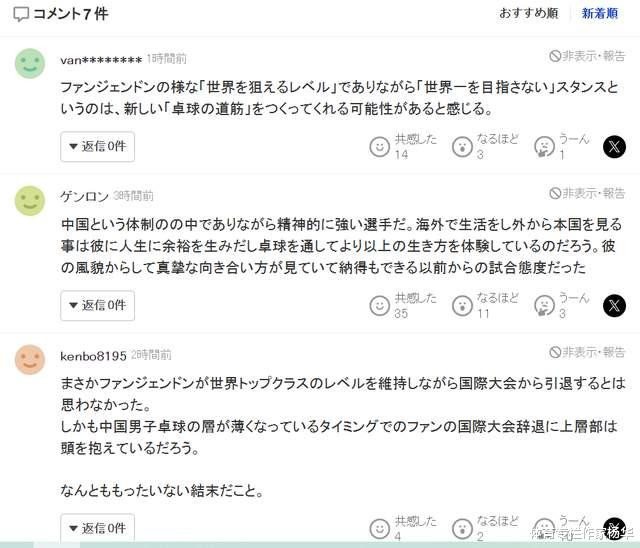Report kenbo8195 comment via 非表示・報告
The width and height of the screenshot is (640, 548).
coord(587,352)
